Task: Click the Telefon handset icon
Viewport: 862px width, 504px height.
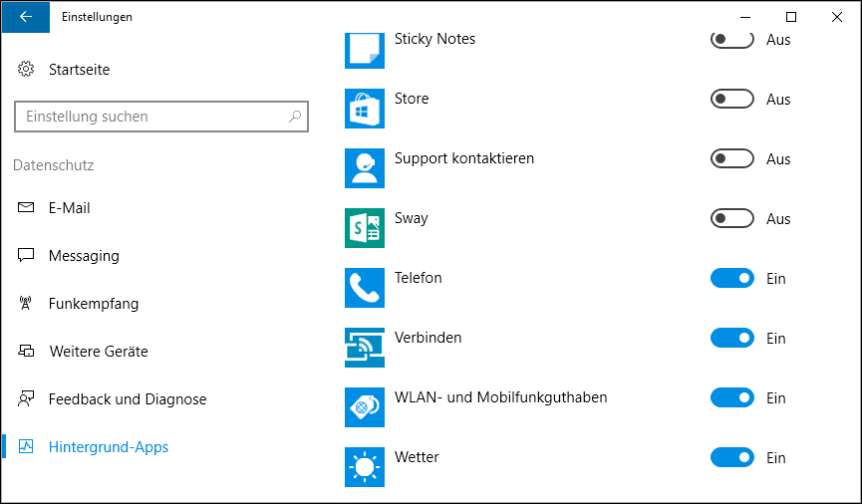Action: tap(364, 288)
